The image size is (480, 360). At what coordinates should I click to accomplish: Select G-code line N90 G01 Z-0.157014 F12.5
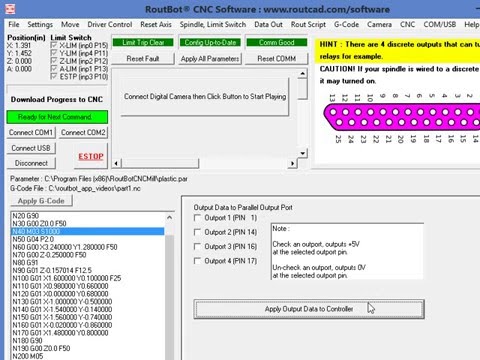[x=52, y=270]
